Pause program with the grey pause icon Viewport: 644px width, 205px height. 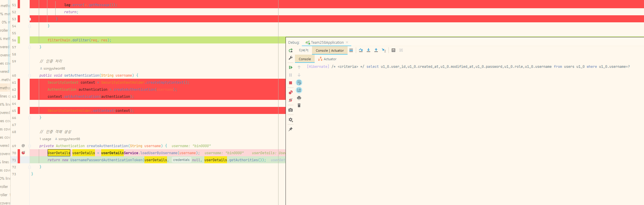[291, 75]
